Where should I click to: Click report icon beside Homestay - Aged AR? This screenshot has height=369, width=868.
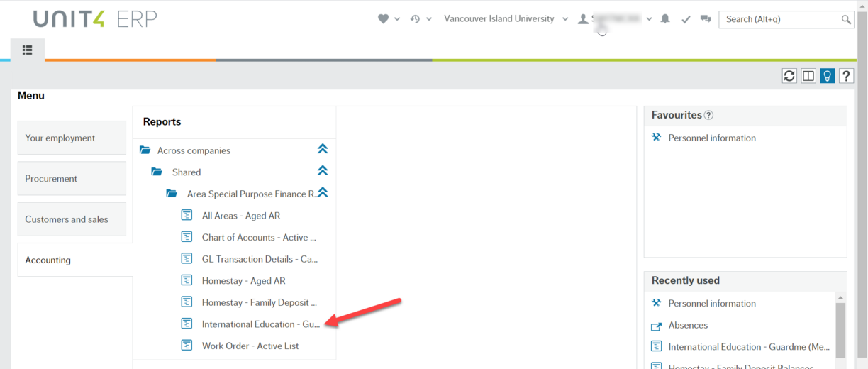[x=187, y=280]
